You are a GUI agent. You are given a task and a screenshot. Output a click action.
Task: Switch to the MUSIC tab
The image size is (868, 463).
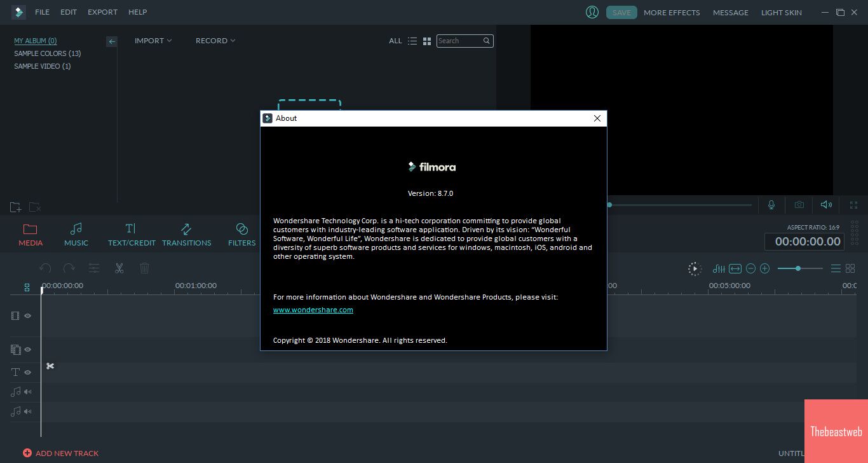76,235
